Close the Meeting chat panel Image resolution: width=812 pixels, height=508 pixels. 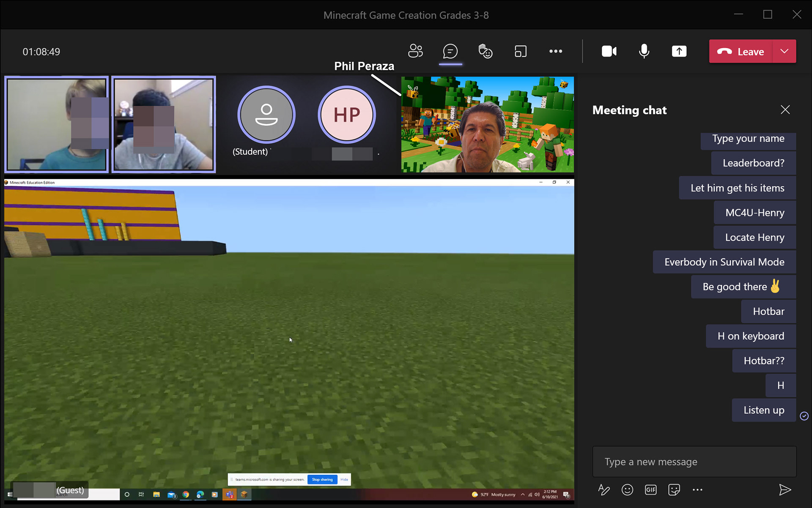(x=785, y=109)
